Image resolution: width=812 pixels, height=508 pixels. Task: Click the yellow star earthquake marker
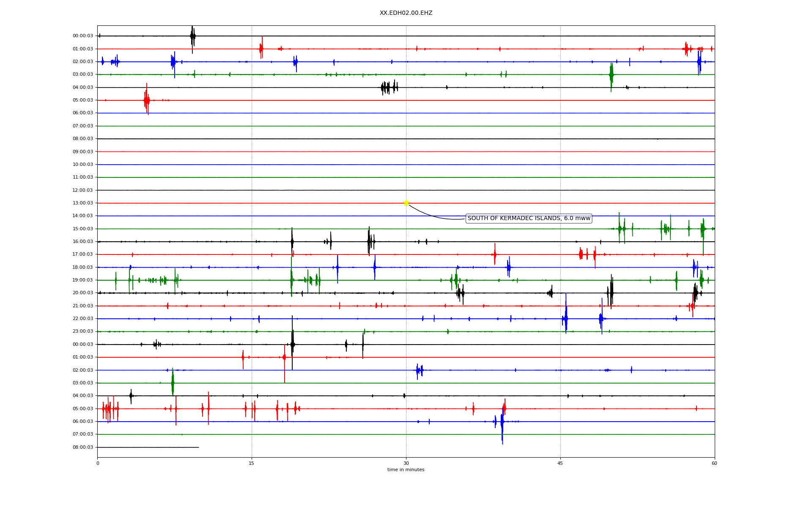[x=406, y=203]
